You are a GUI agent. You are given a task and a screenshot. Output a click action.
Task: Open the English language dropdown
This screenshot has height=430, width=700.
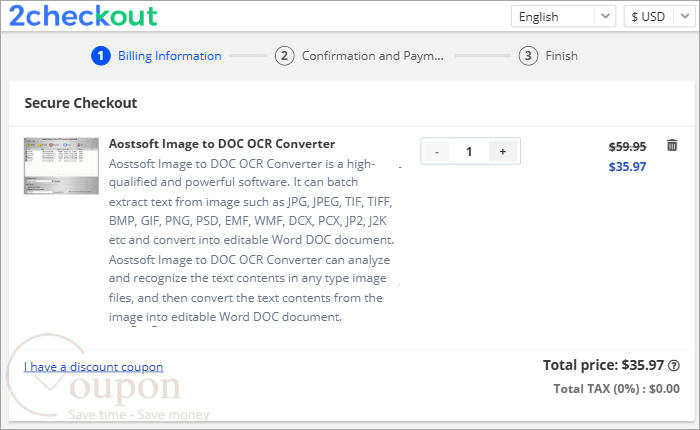(563, 17)
